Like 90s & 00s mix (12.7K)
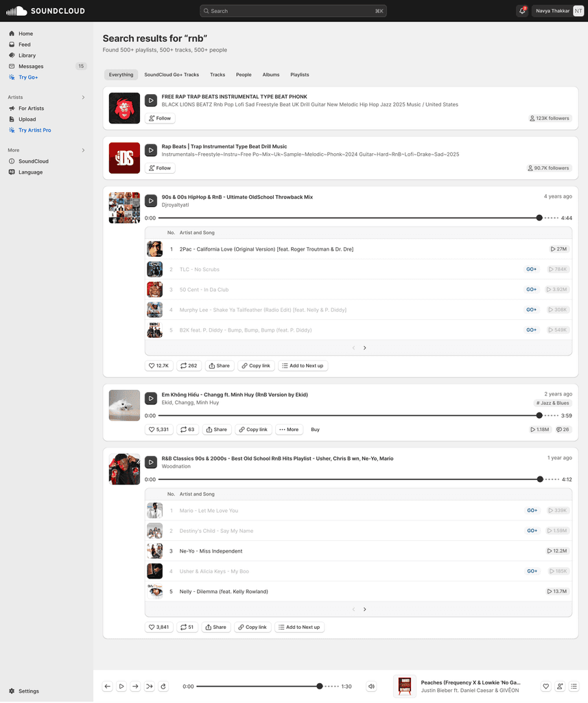588x703 pixels. (159, 366)
